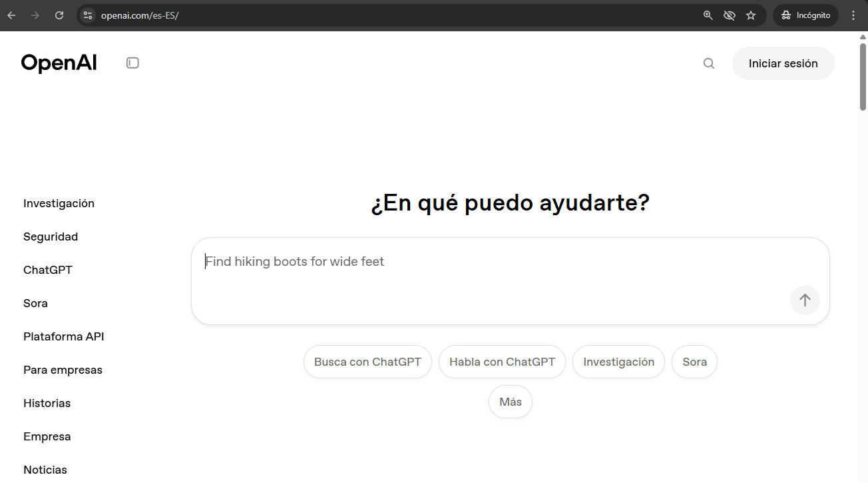Click the ¿En qué puedo ayudarte? heading
This screenshot has width=868, height=483.
(510, 203)
